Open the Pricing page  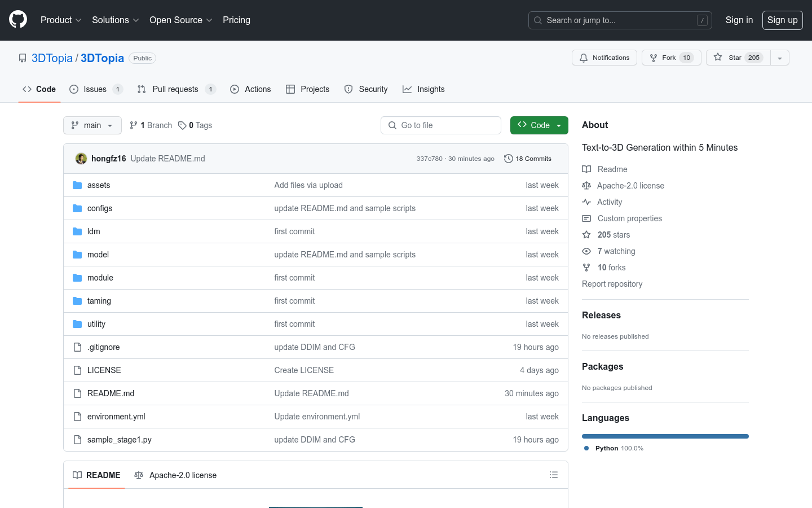(x=236, y=20)
